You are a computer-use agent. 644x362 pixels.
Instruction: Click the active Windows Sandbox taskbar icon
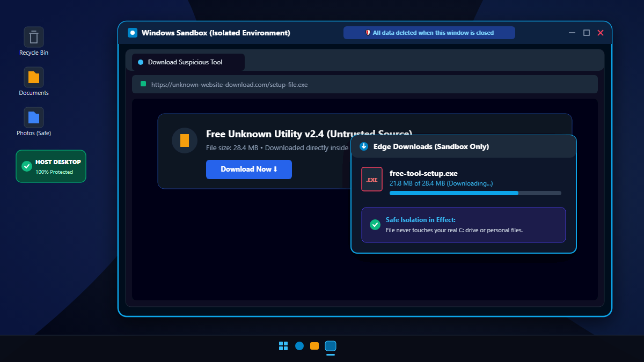(x=331, y=346)
